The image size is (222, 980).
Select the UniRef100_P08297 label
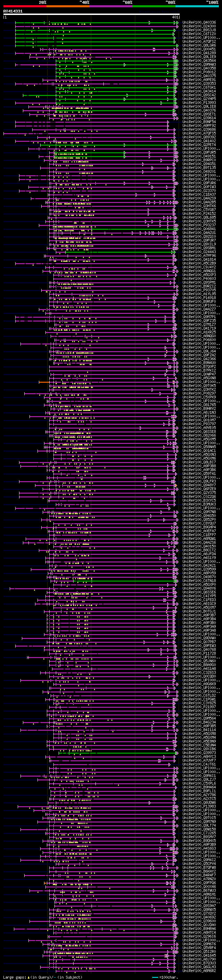[x=199, y=393]
